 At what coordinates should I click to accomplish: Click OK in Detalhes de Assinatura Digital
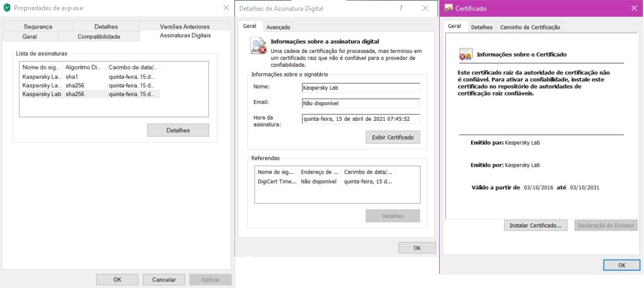[x=417, y=248]
